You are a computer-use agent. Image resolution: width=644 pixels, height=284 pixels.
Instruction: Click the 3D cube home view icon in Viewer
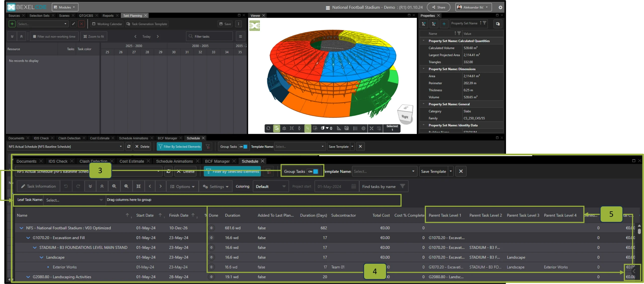click(x=284, y=128)
